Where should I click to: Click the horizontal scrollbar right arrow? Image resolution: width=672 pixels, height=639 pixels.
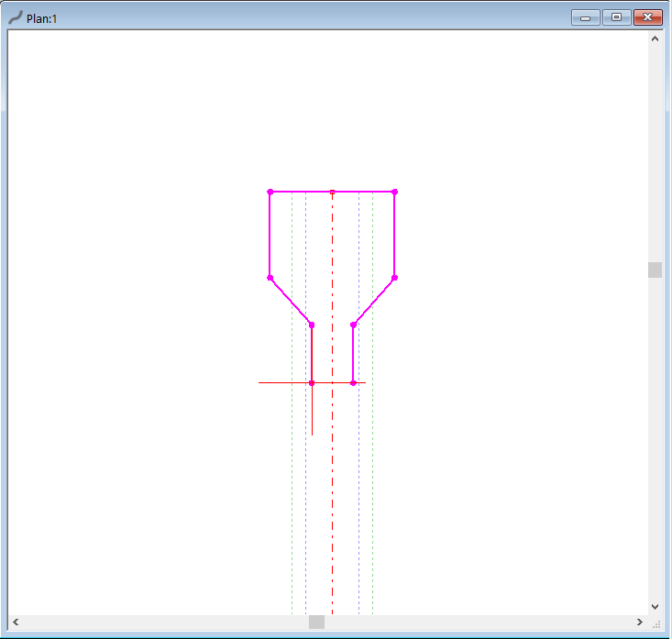[x=639, y=622]
